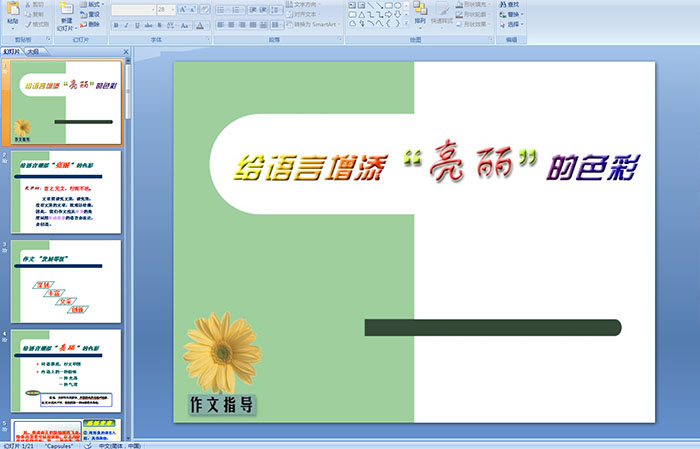Decrease font size with the shrink font icon
This screenshot has width=700, height=449.
[192, 9]
